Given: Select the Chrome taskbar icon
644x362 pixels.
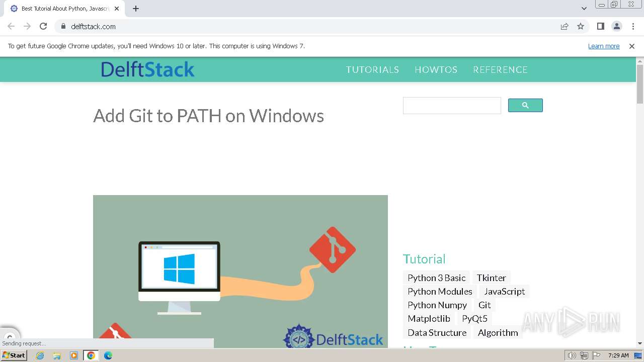Looking at the screenshot, I should coord(91,355).
